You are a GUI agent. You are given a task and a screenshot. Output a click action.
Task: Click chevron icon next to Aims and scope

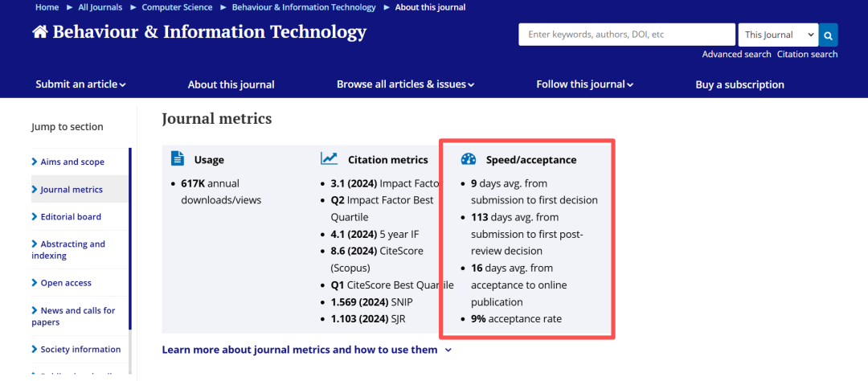pos(35,162)
